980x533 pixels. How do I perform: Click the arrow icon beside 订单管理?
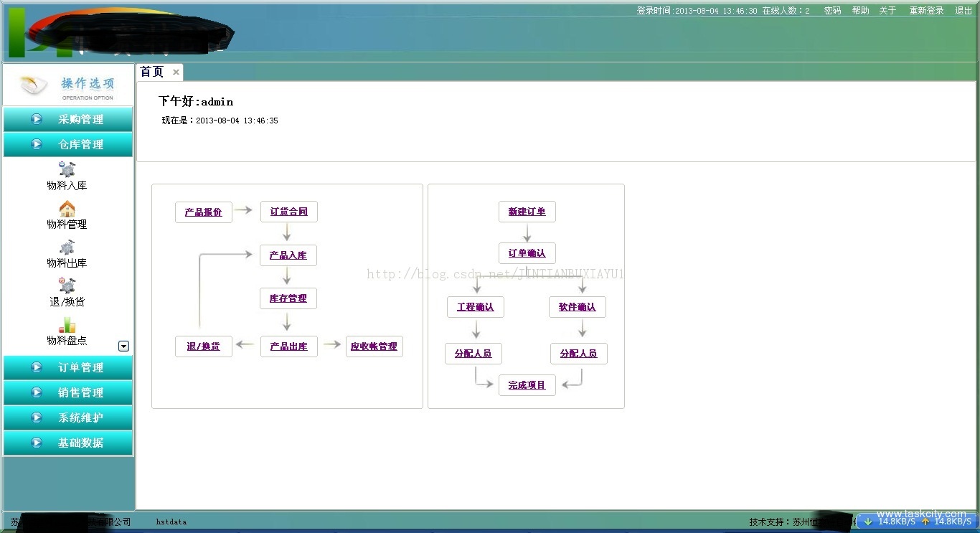click(x=37, y=367)
